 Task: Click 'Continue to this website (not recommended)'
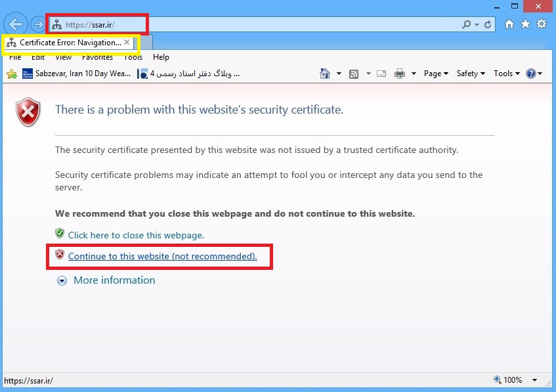(x=162, y=256)
